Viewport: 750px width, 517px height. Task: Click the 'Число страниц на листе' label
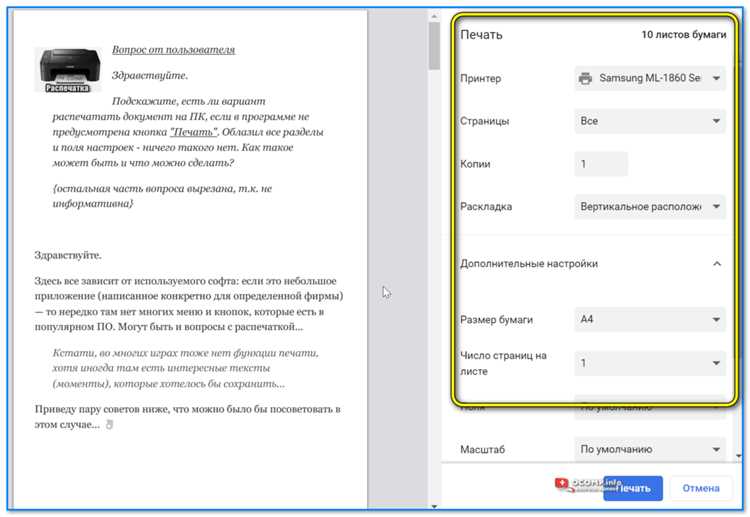pyautogui.click(x=503, y=363)
